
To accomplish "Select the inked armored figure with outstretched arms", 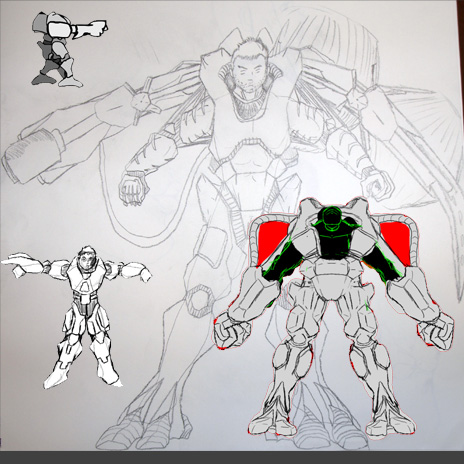I will [x=76, y=318].
